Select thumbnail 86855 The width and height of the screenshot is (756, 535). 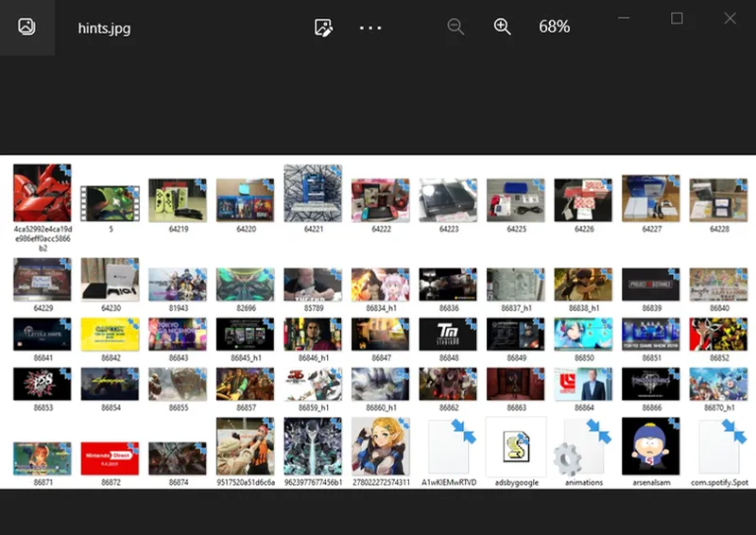click(x=178, y=384)
